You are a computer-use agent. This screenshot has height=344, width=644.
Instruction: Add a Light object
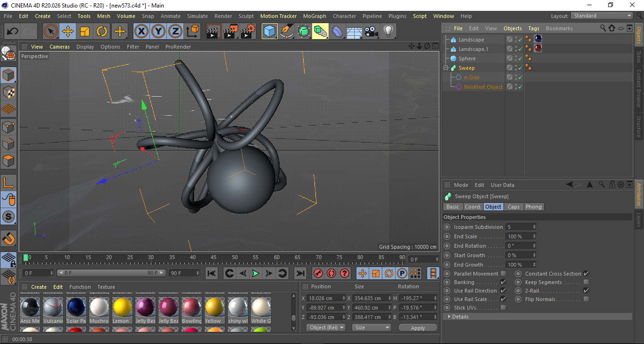click(388, 32)
